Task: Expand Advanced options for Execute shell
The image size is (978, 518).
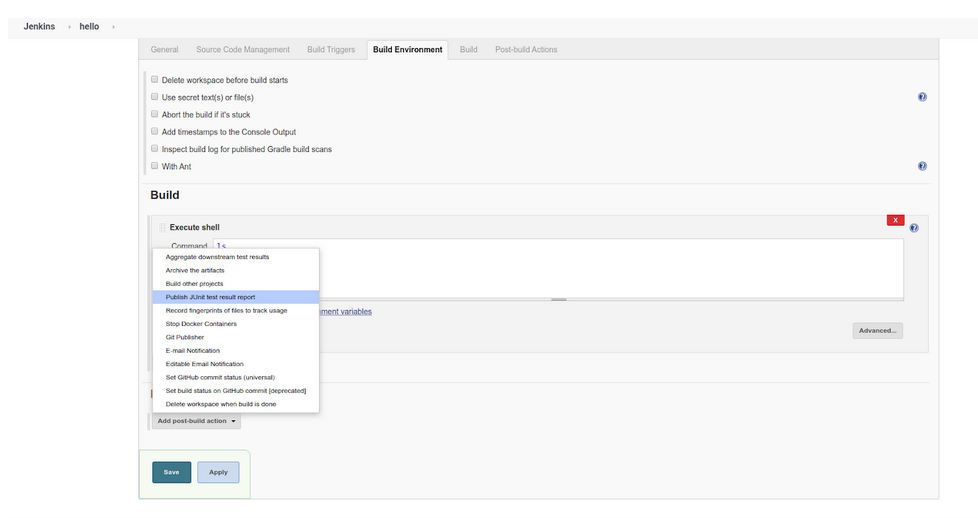Action: [877, 330]
